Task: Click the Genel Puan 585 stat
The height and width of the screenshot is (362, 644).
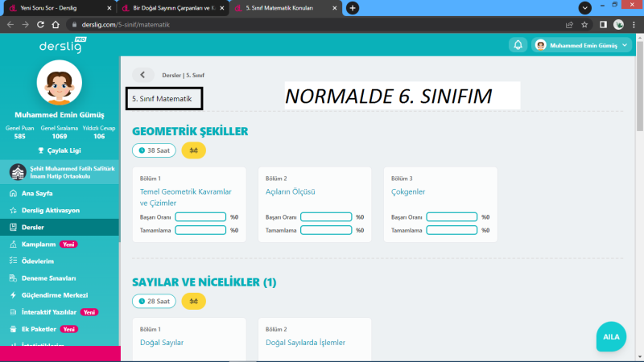Action: click(19, 132)
